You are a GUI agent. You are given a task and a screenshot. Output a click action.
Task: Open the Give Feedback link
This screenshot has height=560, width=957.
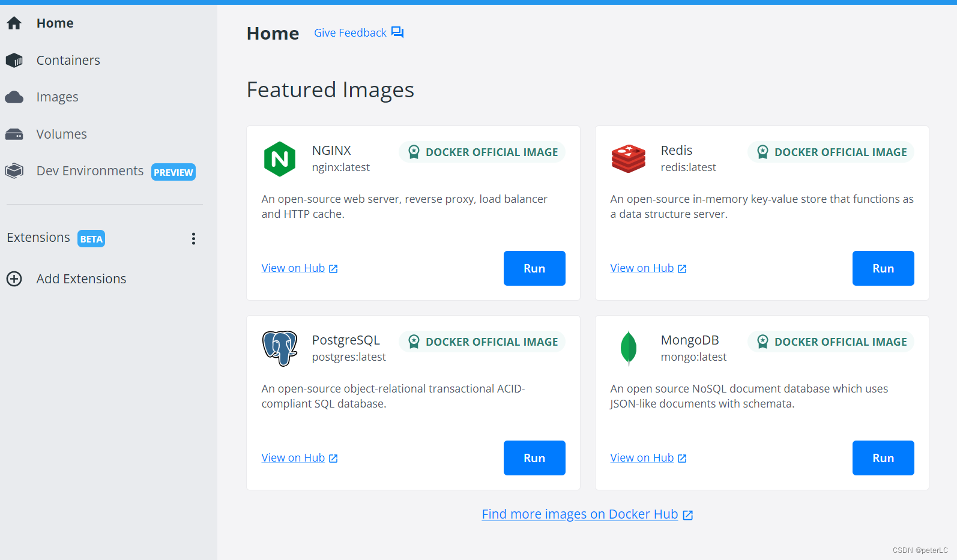pos(350,33)
